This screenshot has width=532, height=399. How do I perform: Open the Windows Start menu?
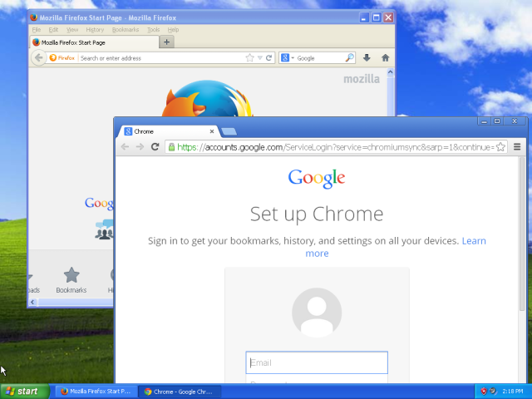pos(22,391)
